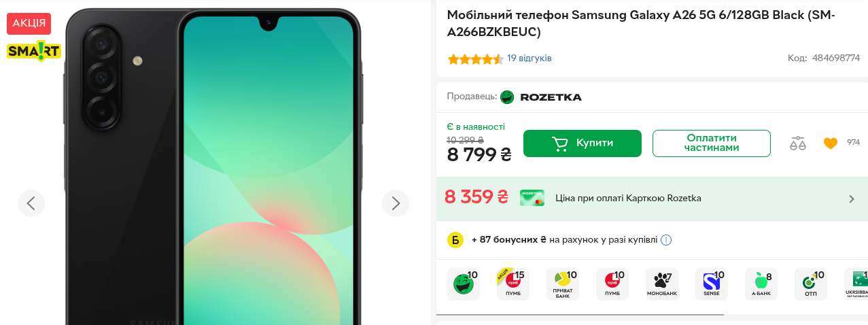Image resolution: width=868 pixels, height=325 pixels.
Task: Click the green Купити button
Action: click(x=583, y=143)
